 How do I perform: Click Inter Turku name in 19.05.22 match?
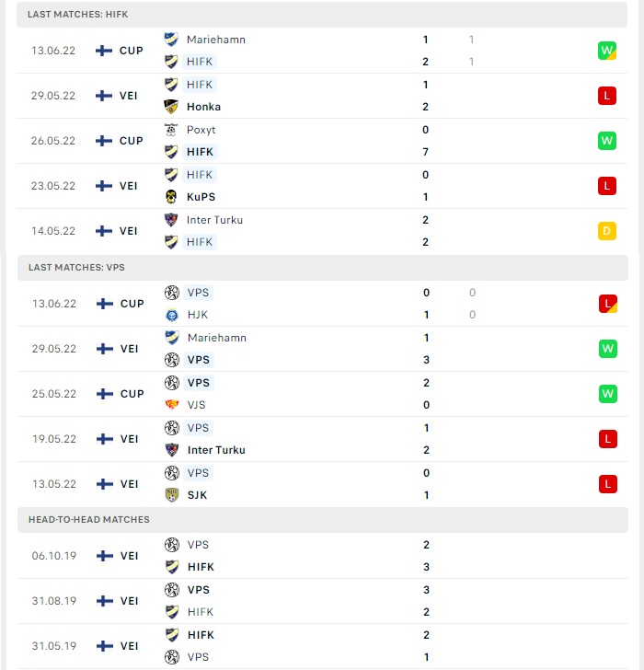tap(216, 450)
